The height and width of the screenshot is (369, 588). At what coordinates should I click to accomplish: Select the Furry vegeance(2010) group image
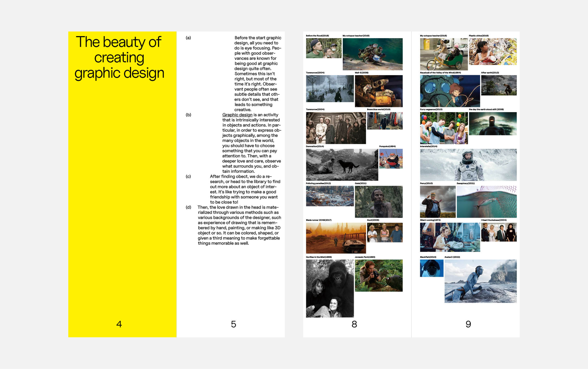click(x=444, y=128)
